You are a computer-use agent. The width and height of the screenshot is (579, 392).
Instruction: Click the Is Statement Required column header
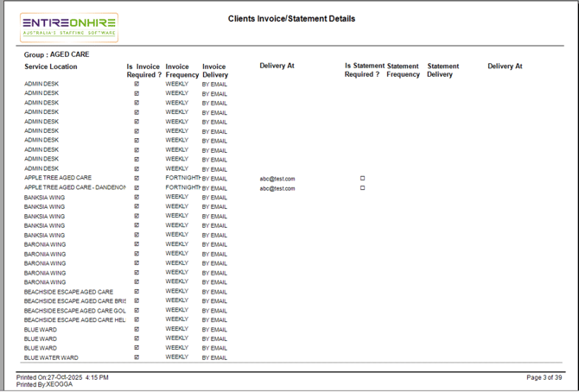pos(364,70)
